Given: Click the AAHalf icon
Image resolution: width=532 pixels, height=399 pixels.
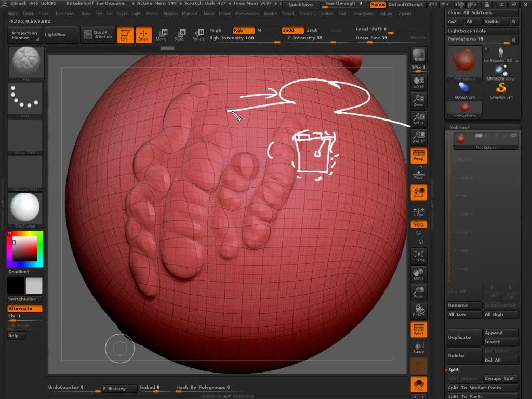Looking at the screenshot, I should click(418, 137).
